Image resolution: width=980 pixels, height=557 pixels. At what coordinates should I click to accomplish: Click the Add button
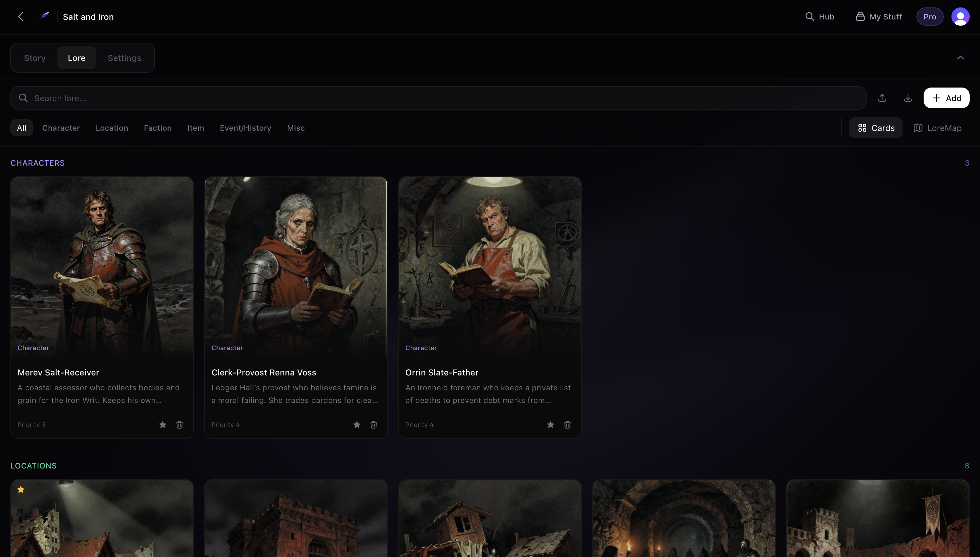[x=946, y=98]
